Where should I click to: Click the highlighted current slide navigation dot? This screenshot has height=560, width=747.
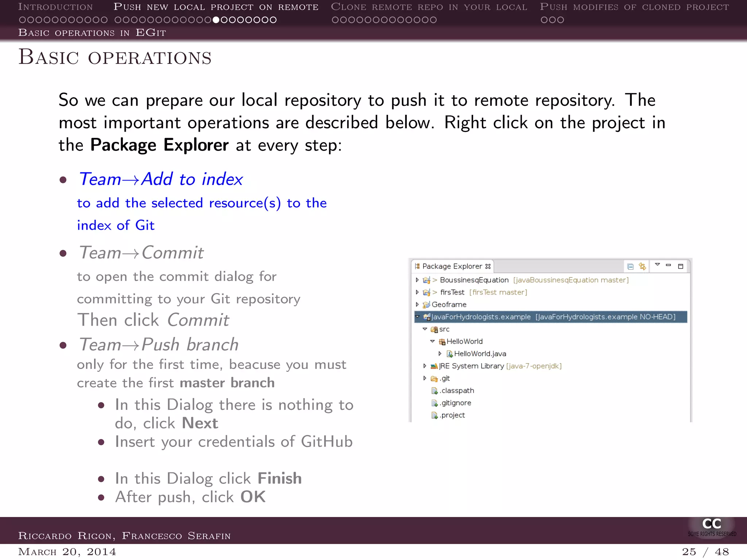click(216, 20)
